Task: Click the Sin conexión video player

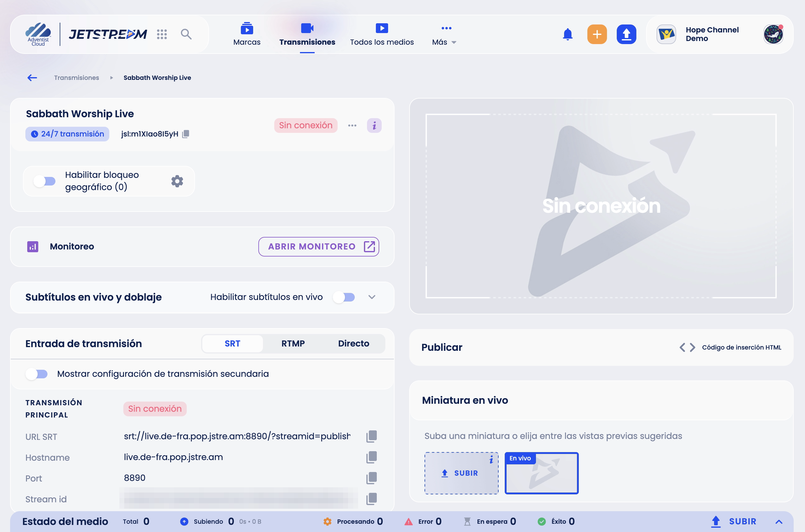Action: coord(601,206)
